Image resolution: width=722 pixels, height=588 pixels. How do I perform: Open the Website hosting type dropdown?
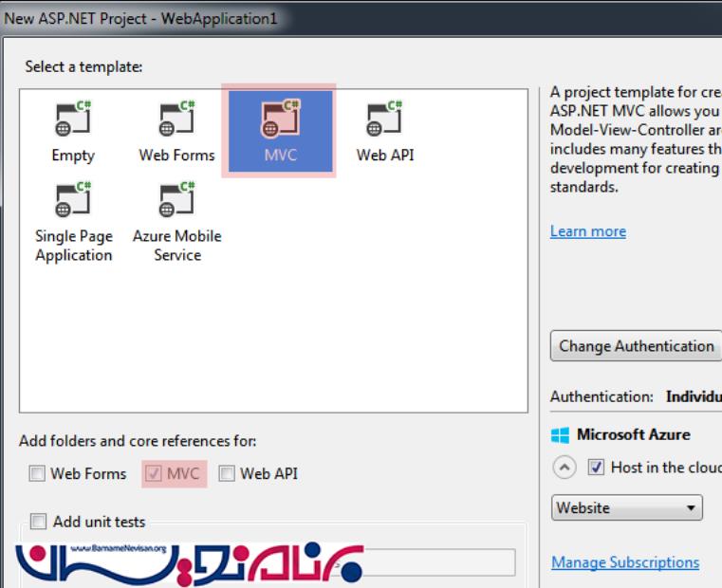[x=626, y=508]
